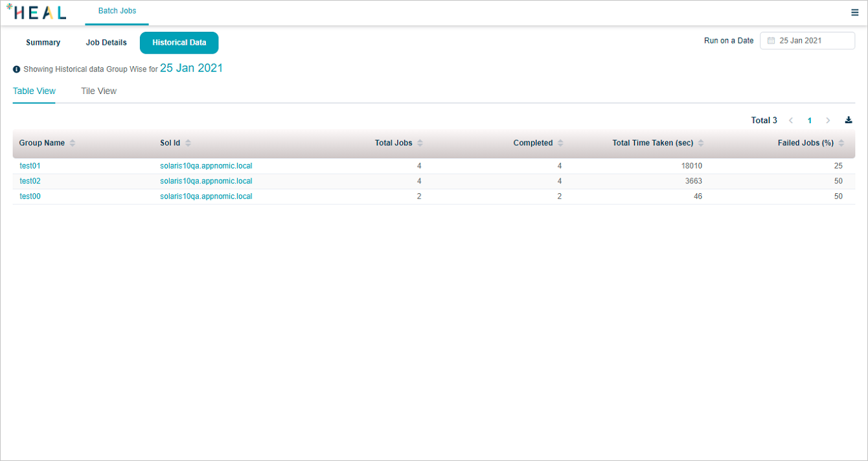Open the test01 group link

click(x=30, y=166)
